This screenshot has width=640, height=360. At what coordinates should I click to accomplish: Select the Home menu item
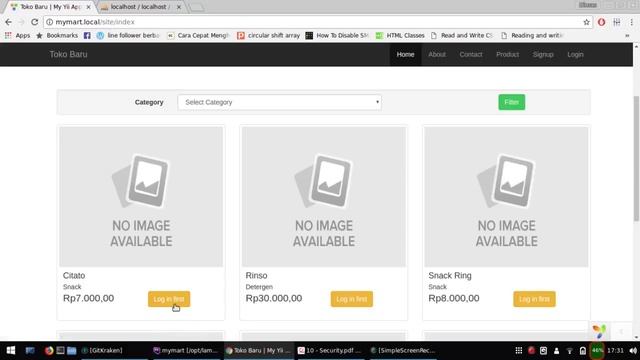(405, 54)
